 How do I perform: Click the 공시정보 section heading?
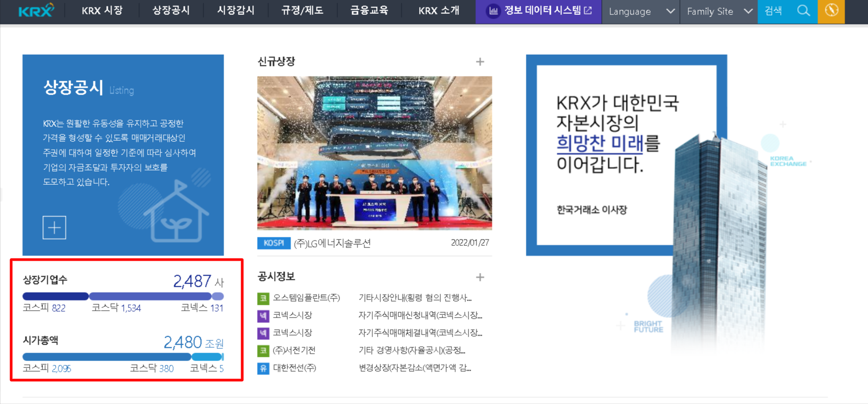pos(276,277)
